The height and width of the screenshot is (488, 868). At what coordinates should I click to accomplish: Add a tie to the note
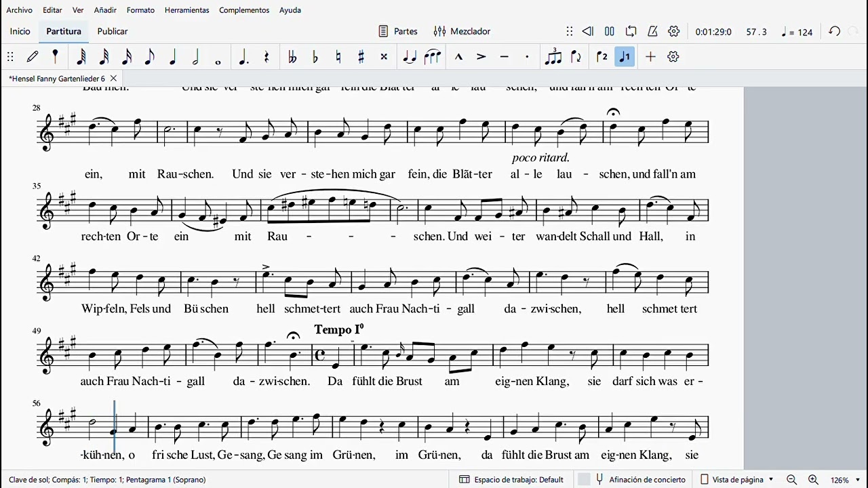coord(410,57)
